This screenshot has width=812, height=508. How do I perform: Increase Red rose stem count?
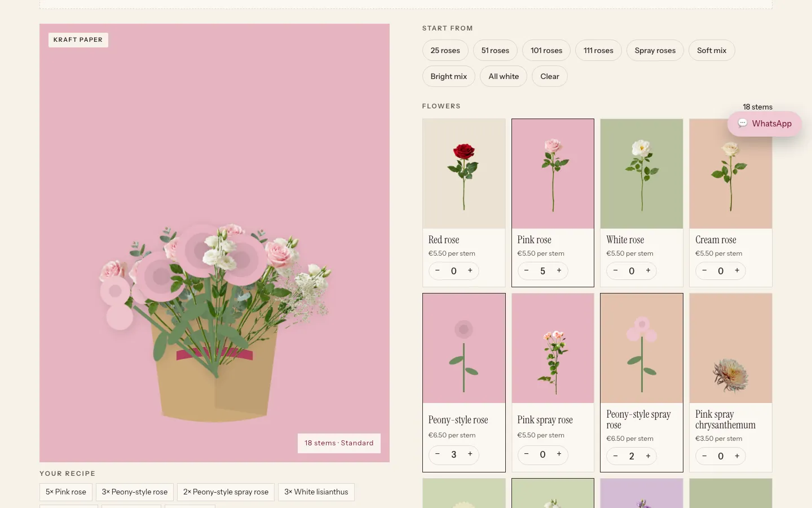(470, 271)
